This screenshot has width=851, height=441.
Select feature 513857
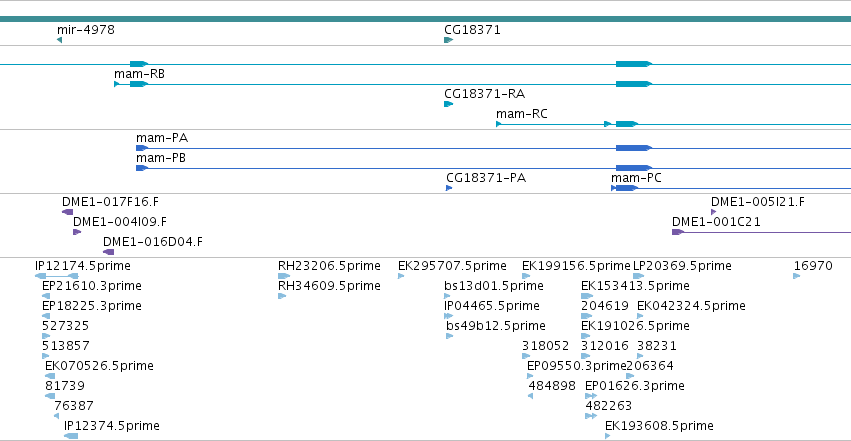pyautogui.click(x=65, y=346)
